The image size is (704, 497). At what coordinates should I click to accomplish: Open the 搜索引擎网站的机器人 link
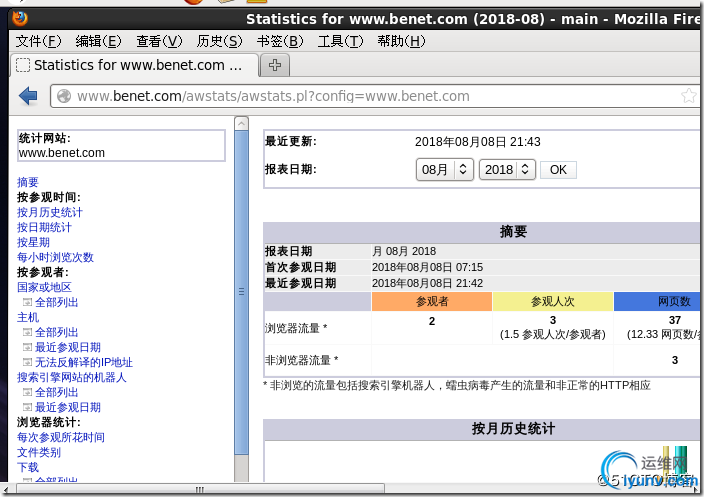[x=72, y=377]
